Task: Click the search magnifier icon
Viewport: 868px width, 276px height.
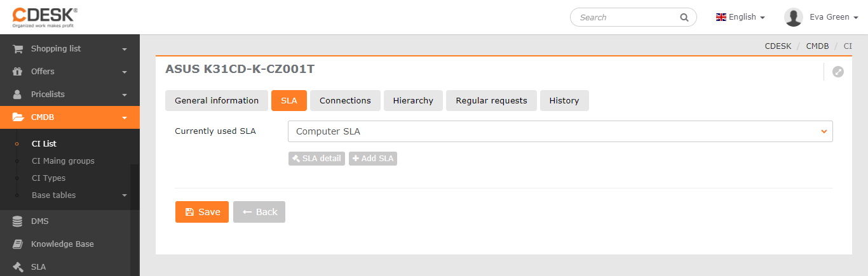Action: 684,18
